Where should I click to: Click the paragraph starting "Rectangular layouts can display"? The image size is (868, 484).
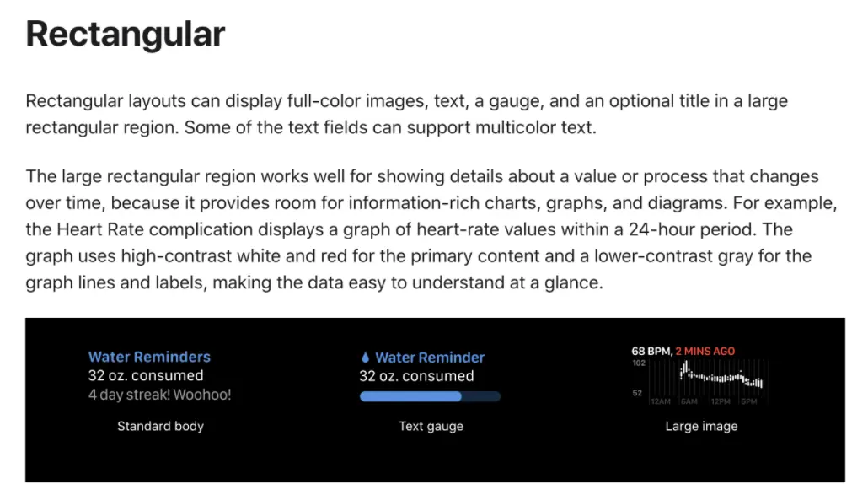tap(407, 114)
